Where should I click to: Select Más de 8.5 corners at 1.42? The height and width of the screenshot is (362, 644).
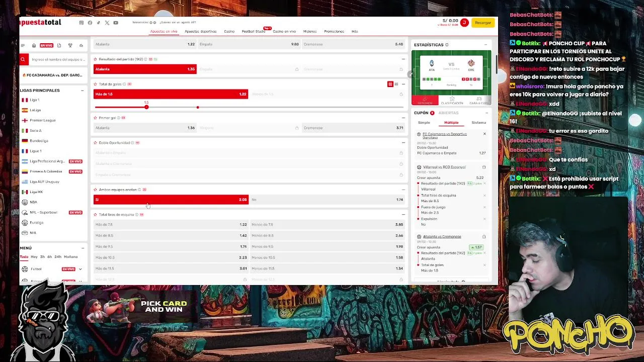point(171,235)
